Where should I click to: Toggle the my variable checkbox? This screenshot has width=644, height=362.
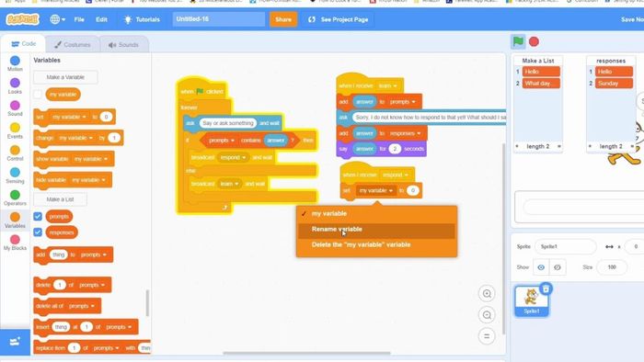click(x=38, y=95)
